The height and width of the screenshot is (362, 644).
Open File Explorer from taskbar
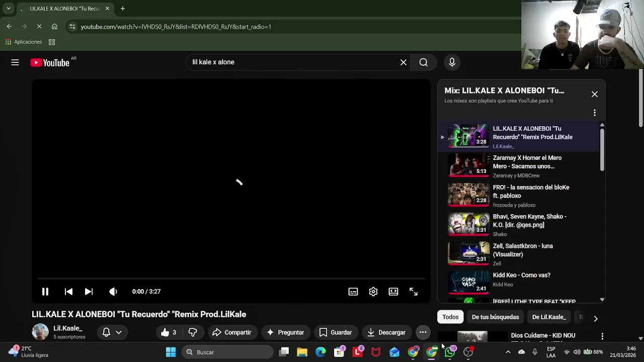point(302,352)
